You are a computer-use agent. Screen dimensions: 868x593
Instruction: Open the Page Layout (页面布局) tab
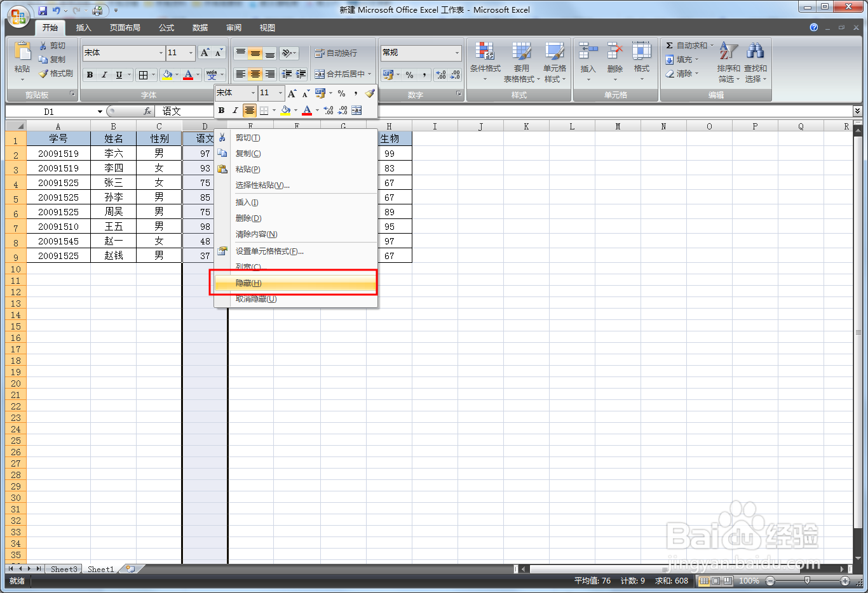[x=125, y=28]
